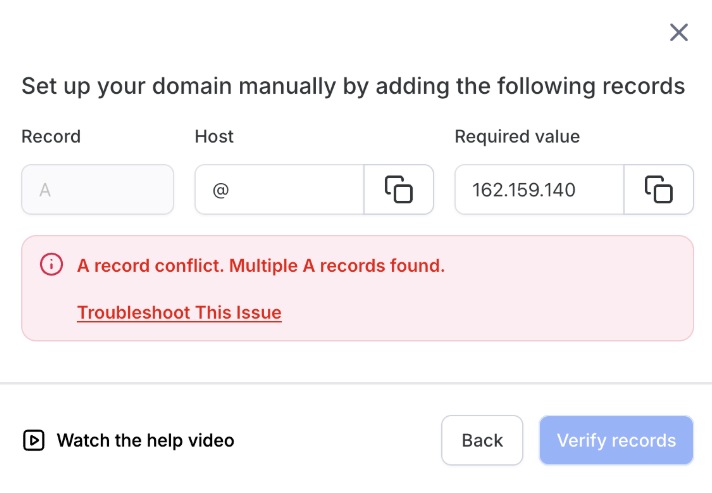Copy the Required value IP address
The height and width of the screenshot is (493, 712).
658,189
